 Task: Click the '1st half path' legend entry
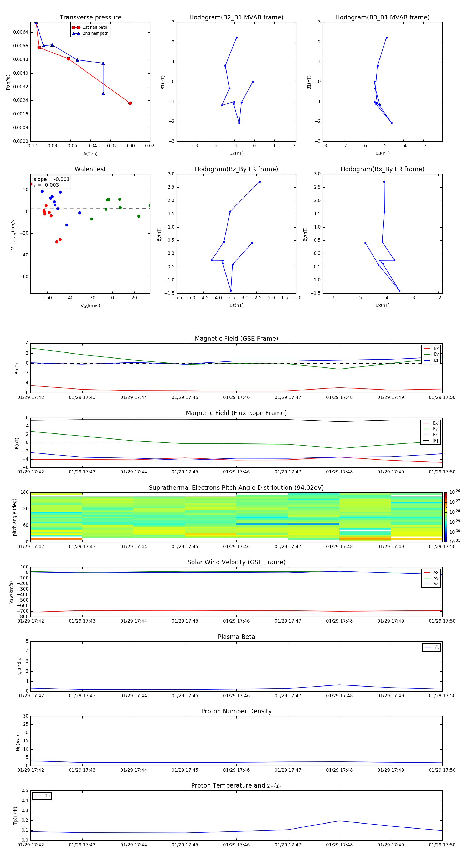coord(90,27)
